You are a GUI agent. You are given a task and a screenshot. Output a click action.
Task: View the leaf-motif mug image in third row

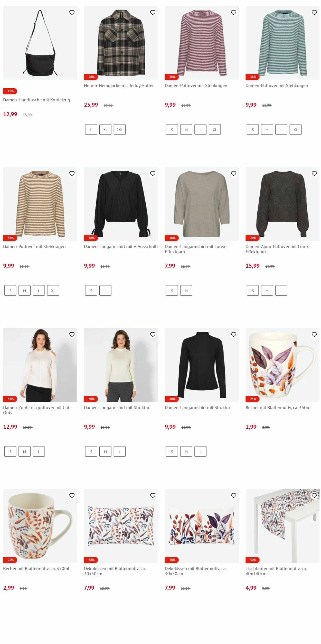(282, 365)
